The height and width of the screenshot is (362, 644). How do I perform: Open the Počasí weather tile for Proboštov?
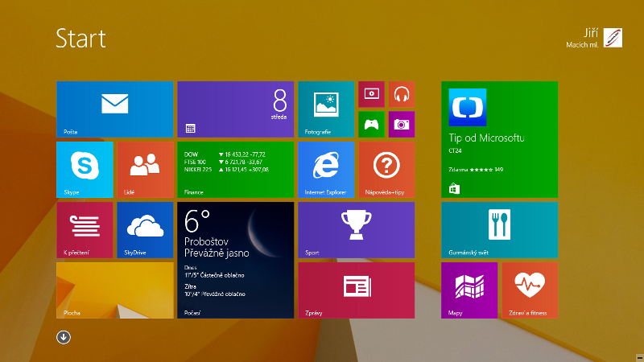click(x=235, y=259)
